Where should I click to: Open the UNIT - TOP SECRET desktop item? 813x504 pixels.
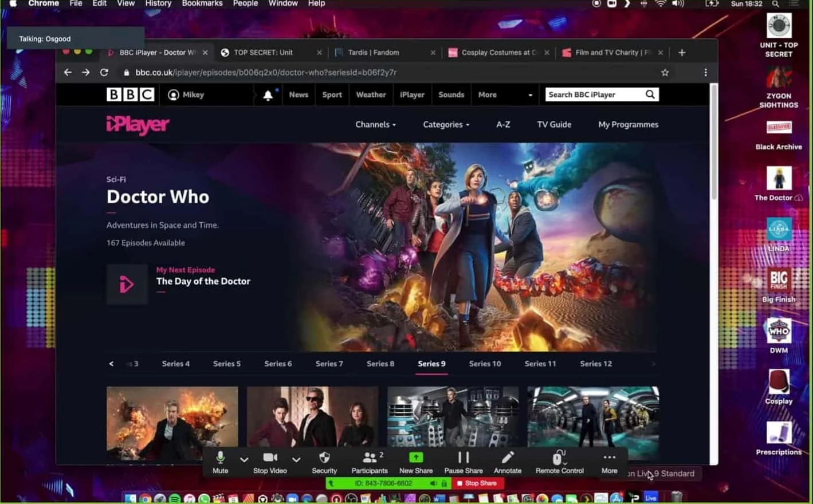(x=779, y=35)
